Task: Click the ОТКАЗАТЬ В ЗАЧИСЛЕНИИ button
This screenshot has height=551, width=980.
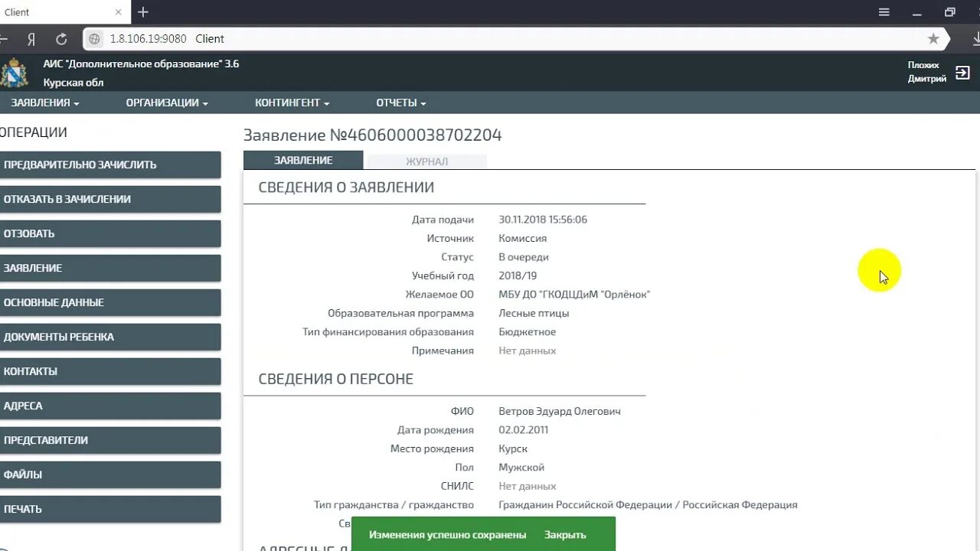Action: [x=110, y=199]
